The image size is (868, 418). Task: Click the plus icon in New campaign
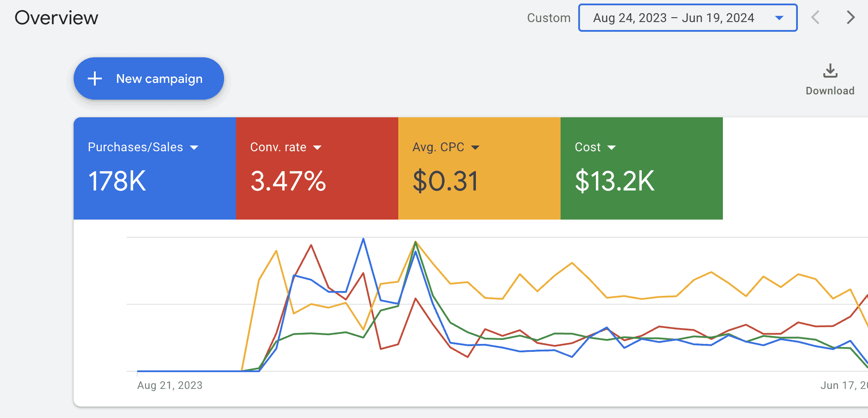[x=95, y=79]
